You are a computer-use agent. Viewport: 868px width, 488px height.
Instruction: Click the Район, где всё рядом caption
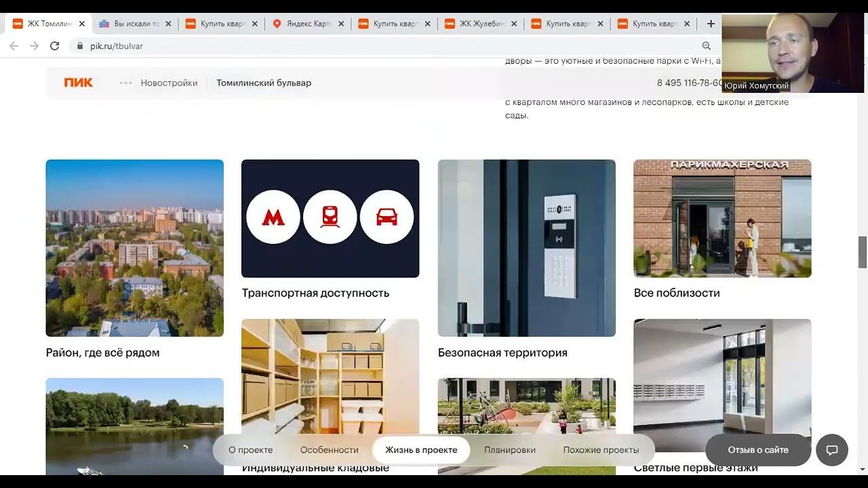pos(102,352)
